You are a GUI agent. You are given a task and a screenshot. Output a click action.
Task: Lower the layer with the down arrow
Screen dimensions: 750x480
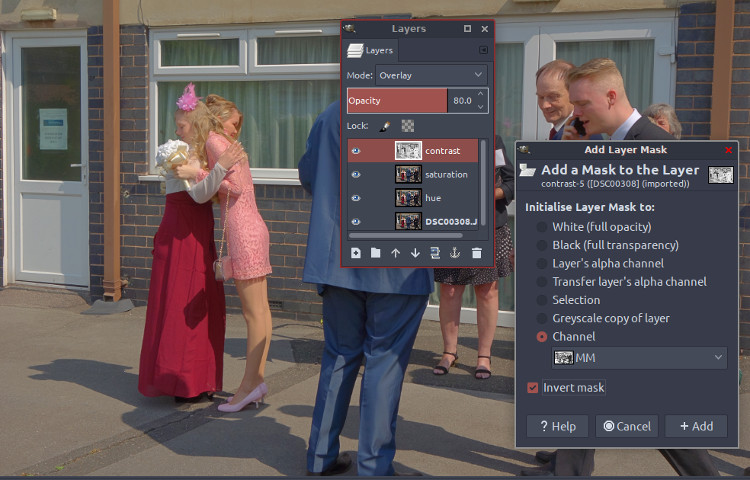pyautogui.click(x=415, y=253)
